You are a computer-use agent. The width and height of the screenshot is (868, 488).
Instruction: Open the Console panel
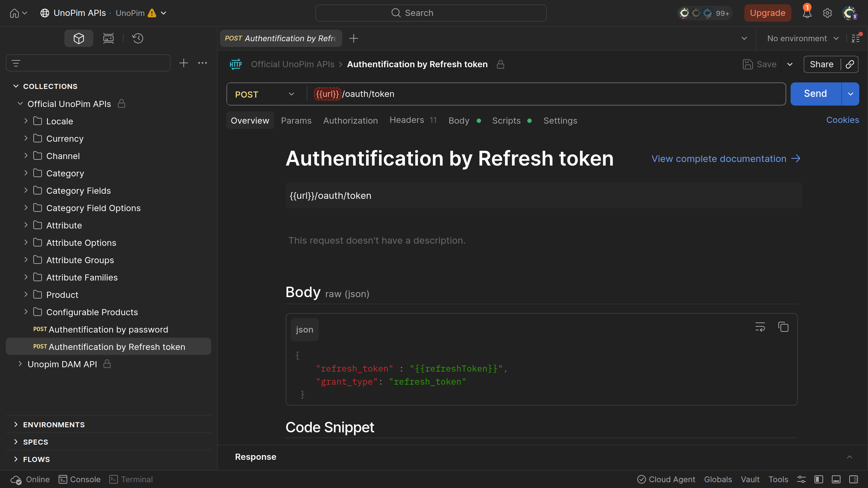(x=80, y=479)
